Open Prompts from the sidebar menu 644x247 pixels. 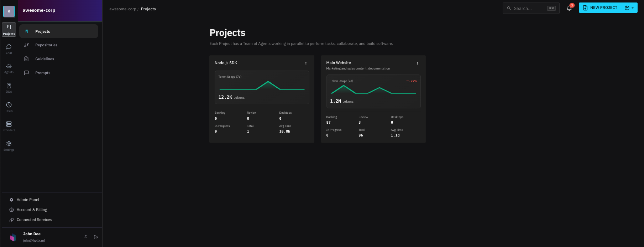coord(43,73)
